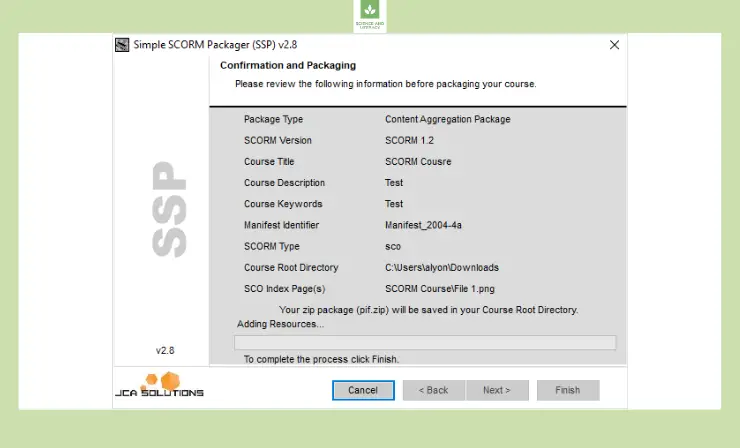The height and width of the screenshot is (448, 740).
Task: Click the Science and Literacy logo badge
Action: tap(370, 16)
